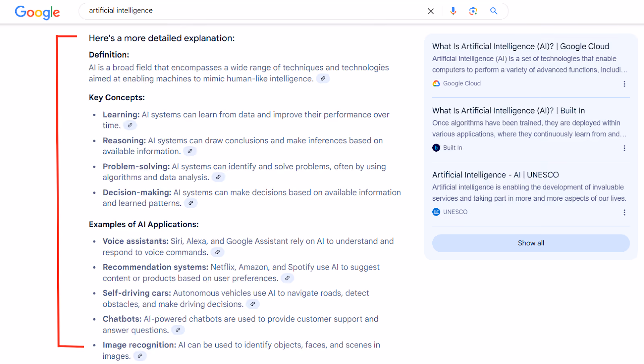This screenshot has height=364, width=644.
Task: Open the Google logo homepage link
Action: point(37,12)
